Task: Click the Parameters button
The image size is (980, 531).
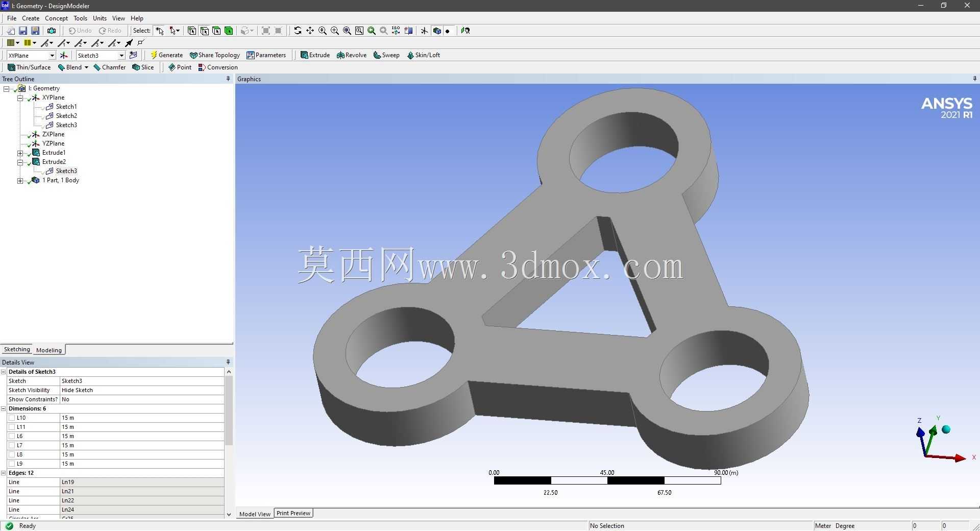Action: coord(266,55)
